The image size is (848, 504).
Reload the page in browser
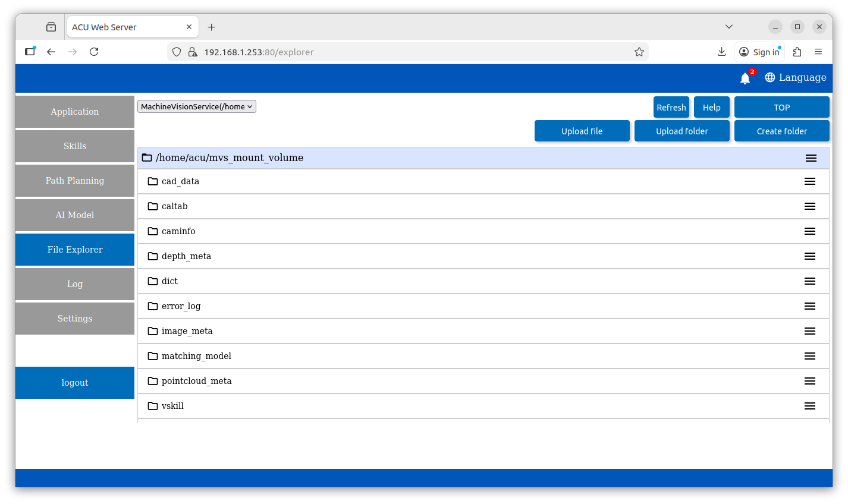(x=94, y=52)
